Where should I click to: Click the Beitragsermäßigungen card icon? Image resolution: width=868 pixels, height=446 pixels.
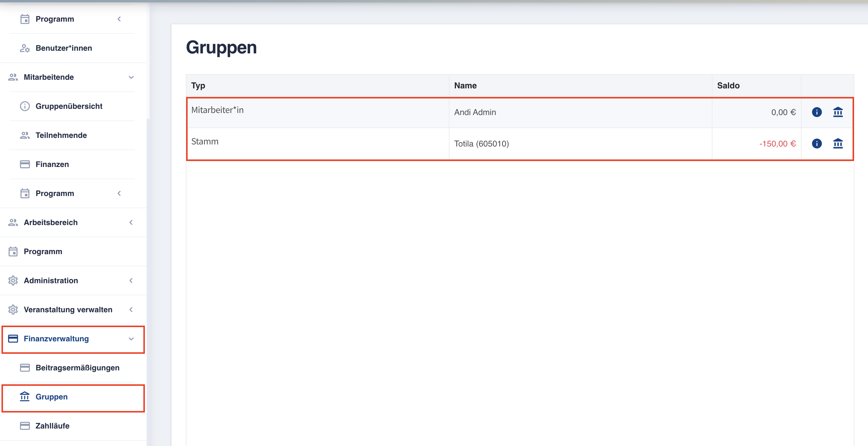[x=25, y=368]
